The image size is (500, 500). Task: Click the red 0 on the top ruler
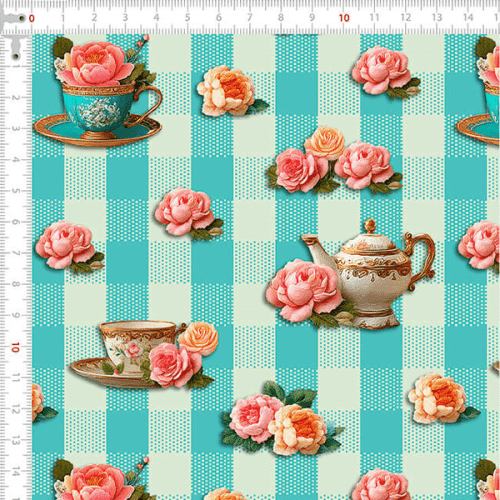point(32,18)
